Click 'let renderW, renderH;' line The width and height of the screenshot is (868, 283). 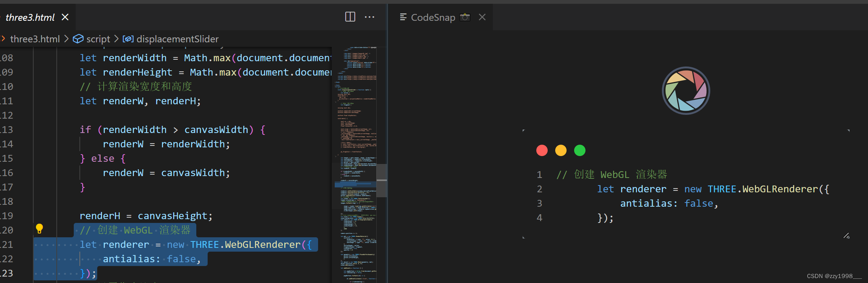[x=140, y=101]
